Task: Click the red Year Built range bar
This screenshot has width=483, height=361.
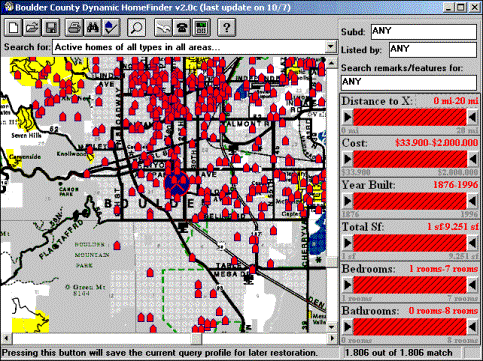Action: click(410, 201)
